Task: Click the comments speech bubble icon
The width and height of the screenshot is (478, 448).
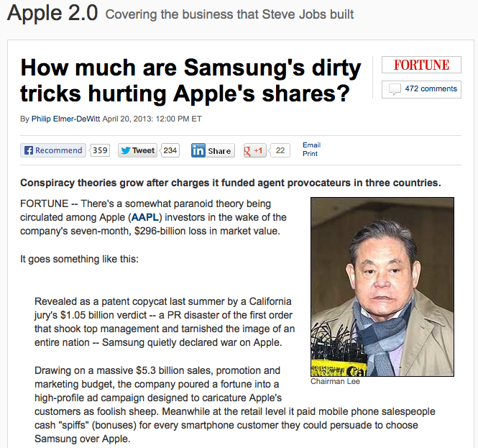Action: (x=395, y=89)
